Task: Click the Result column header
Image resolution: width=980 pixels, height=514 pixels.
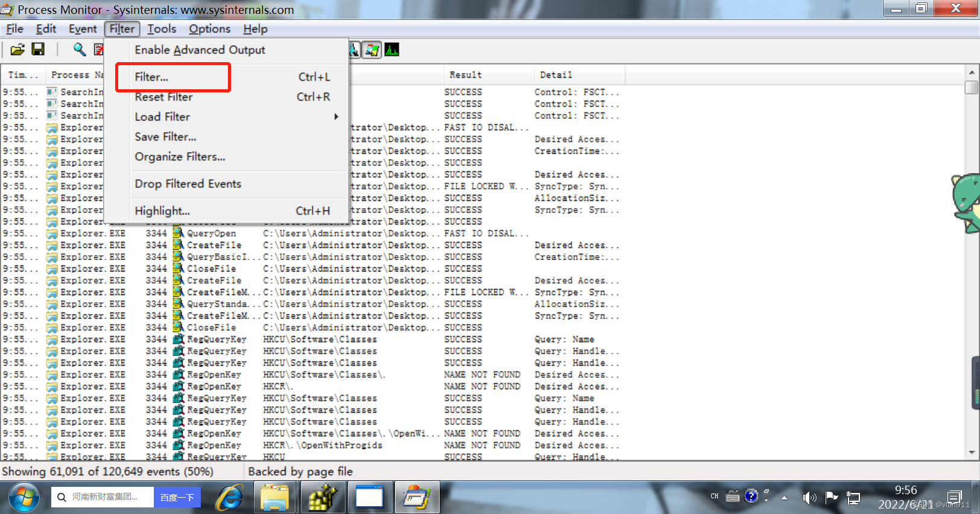Action: click(x=488, y=75)
